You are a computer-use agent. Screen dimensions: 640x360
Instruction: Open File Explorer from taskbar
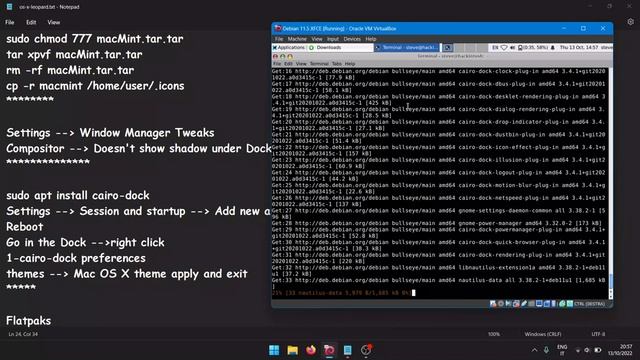(x=292, y=350)
